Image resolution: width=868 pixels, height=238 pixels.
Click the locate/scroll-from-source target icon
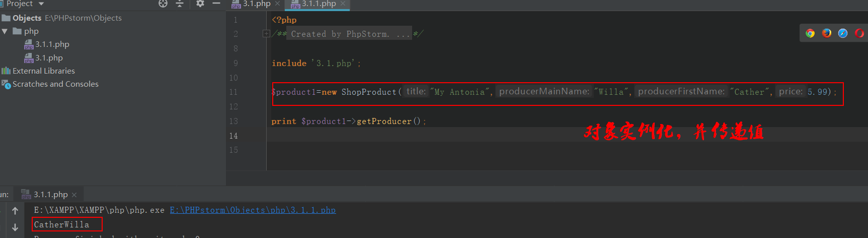[x=163, y=4]
